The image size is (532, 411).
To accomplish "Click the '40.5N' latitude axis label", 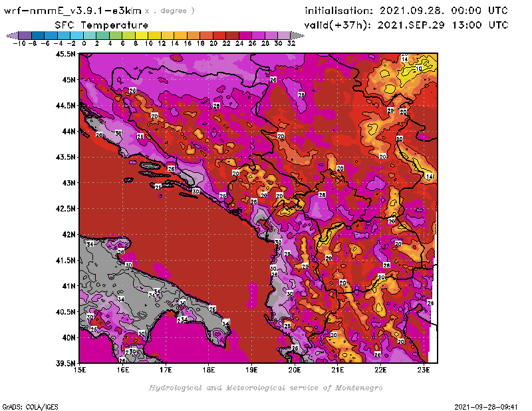I will click(x=65, y=311).
